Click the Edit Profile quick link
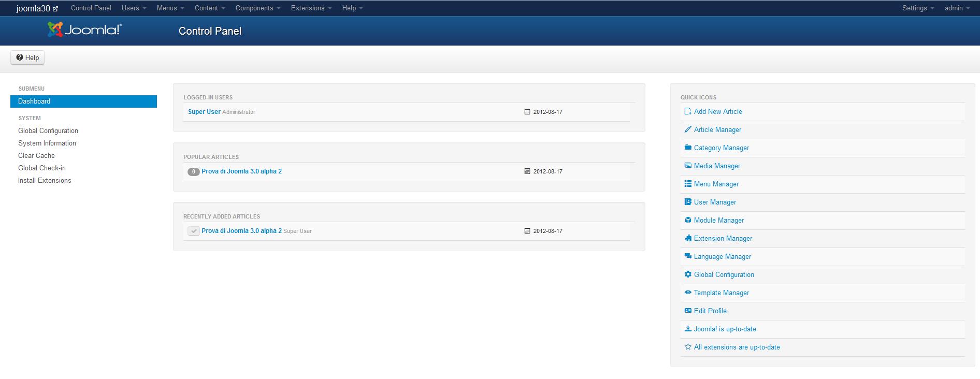This screenshot has width=980, height=379. point(710,311)
